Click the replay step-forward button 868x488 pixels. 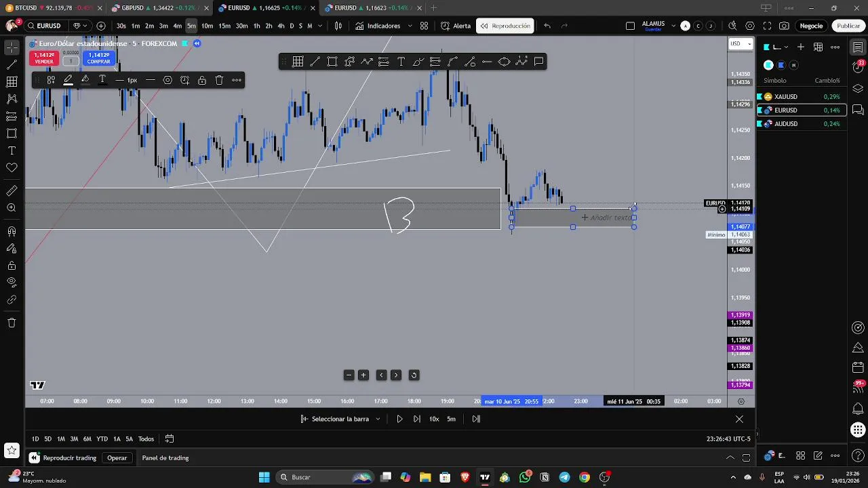[416, 419]
